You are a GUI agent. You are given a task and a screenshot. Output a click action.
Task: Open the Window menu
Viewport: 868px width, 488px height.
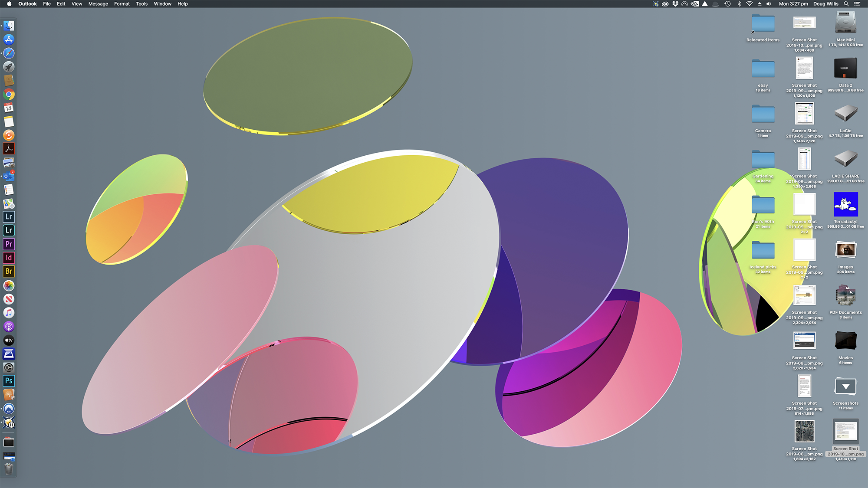pos(163,4)
